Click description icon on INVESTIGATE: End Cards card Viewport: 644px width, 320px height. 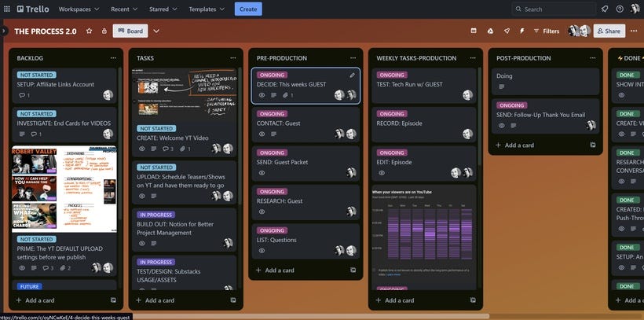pyautogui.click(x=22, y=134)
